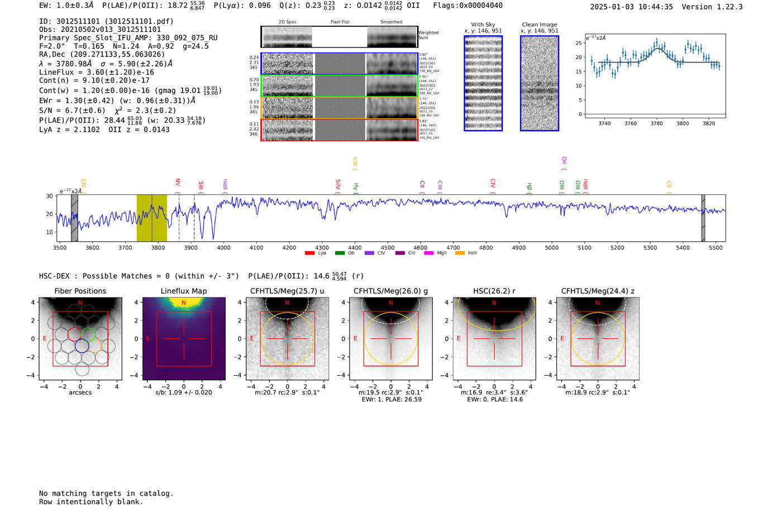Click the EWr: 0, PLAE: 14.6 caption
Viewport: 782px width, 532px height.
494,400
